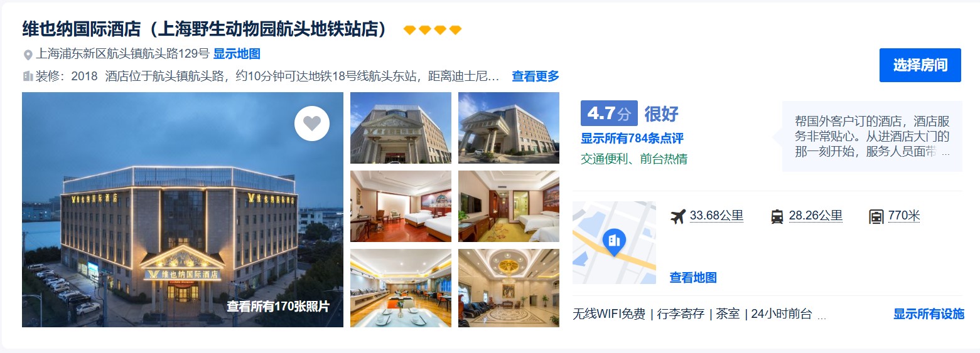
Task: Open the twin bed room thumbnail
Action: pos(401,206)
